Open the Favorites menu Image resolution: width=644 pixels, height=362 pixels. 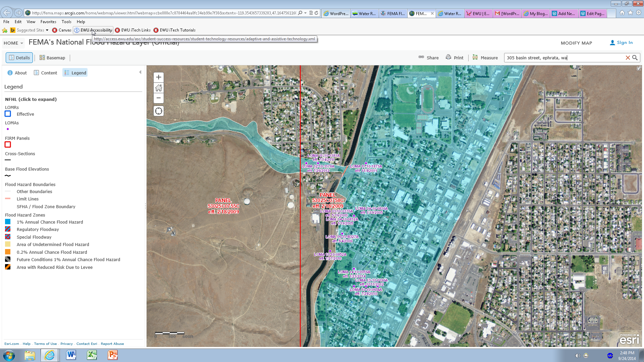(x=48, y=22)
